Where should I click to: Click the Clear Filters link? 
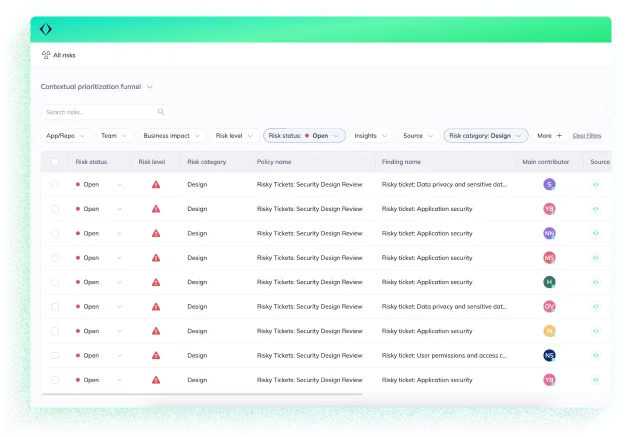[x=587, y=136]
